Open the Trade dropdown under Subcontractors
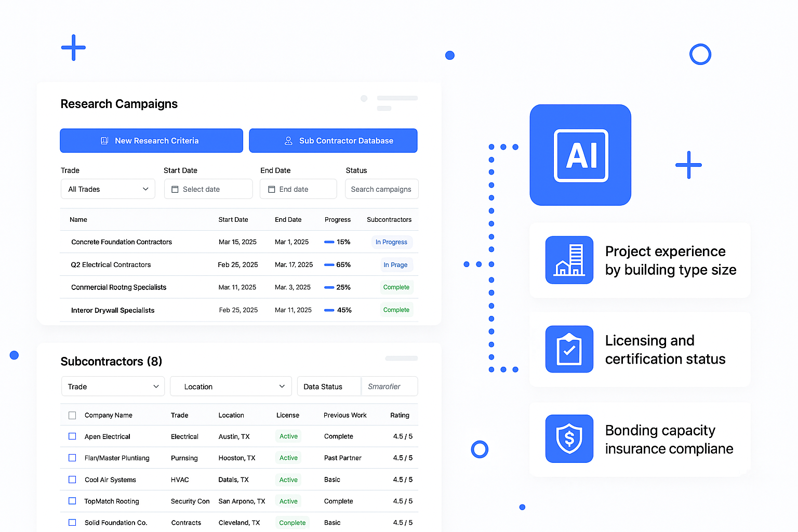The image size is (798, 532). click(113, 386)
